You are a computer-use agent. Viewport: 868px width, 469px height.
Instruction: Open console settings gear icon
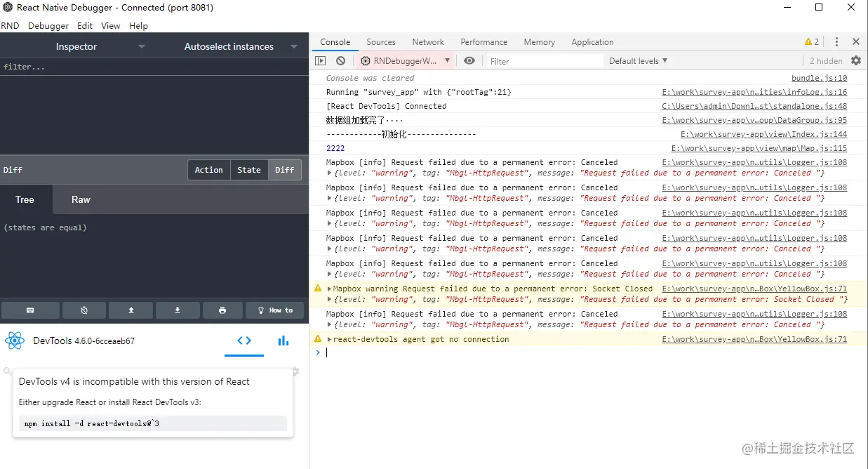click(856, 61)
